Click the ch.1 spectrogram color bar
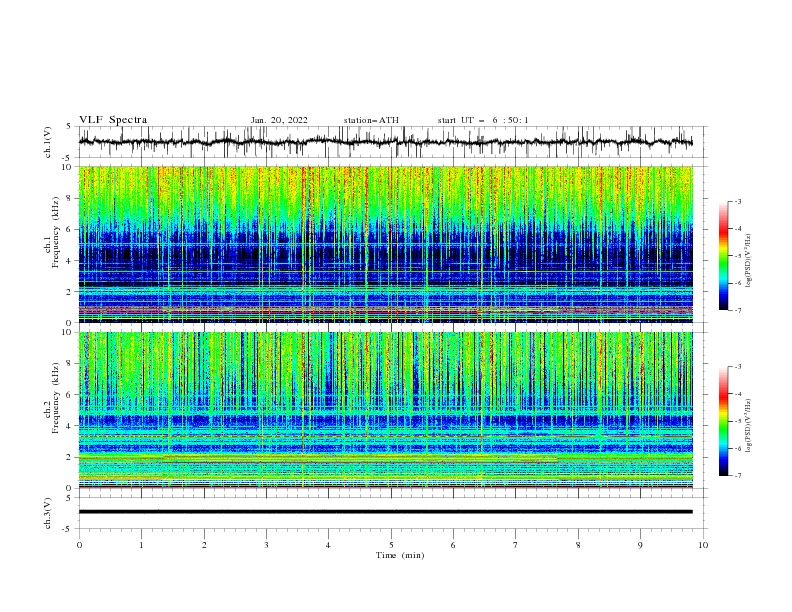 [x=723, y=256]
